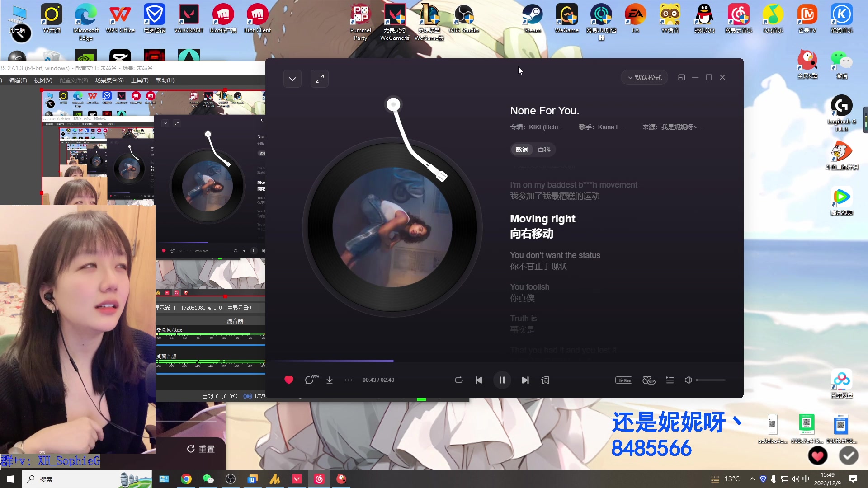868x488 pixels.
Task: Switch input language 中 in tray
Action: pos(806,479)
